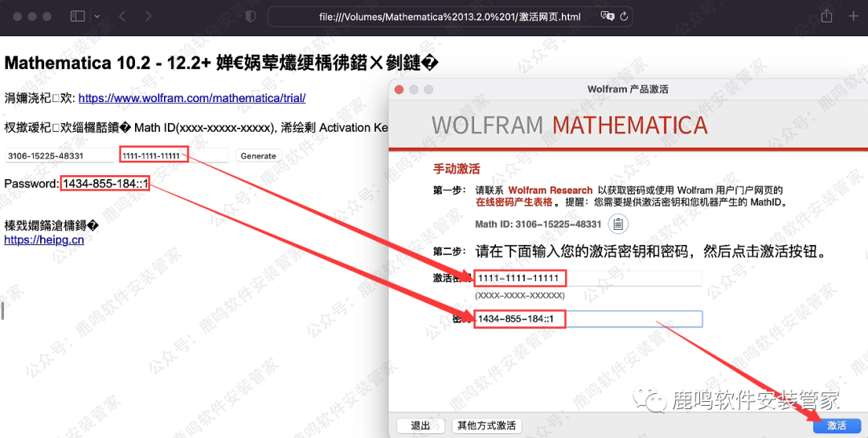Copy Math ID using the clipboard icon
The width and height of the screenshot is (868, 438).
coord(618,224)
